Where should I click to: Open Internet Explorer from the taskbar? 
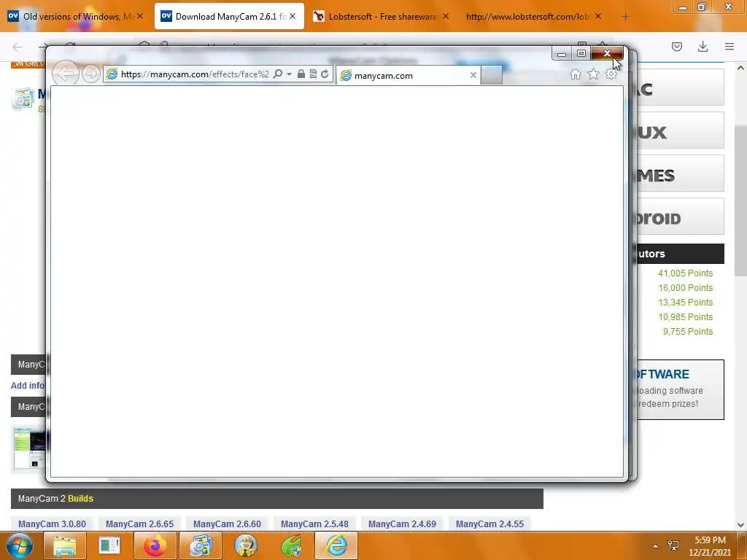tap(336, 545)
